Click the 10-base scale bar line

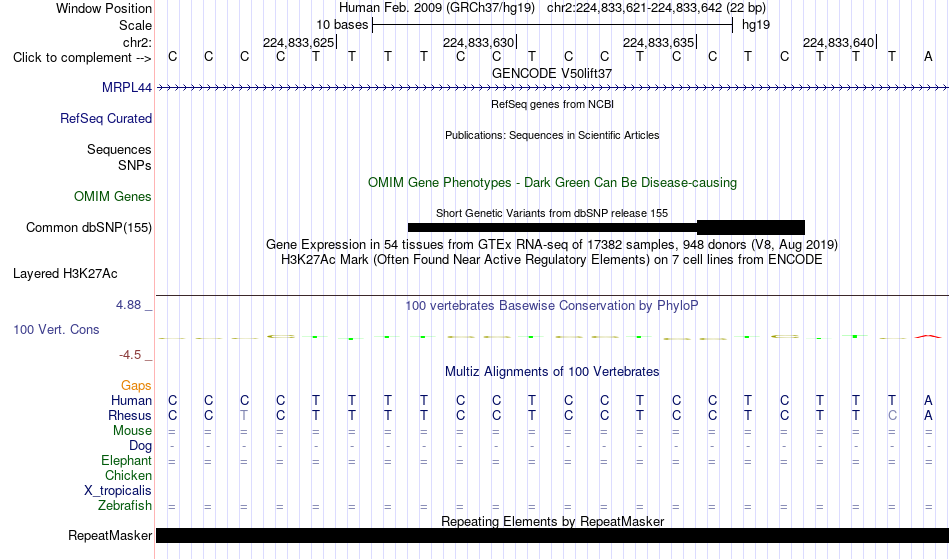click(553, 25)
